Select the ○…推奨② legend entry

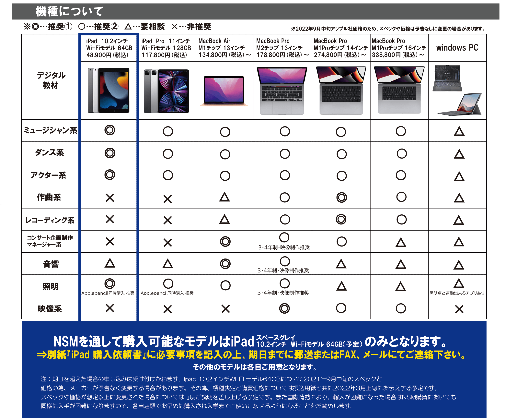pyautogui.click(x=98, y=27)
